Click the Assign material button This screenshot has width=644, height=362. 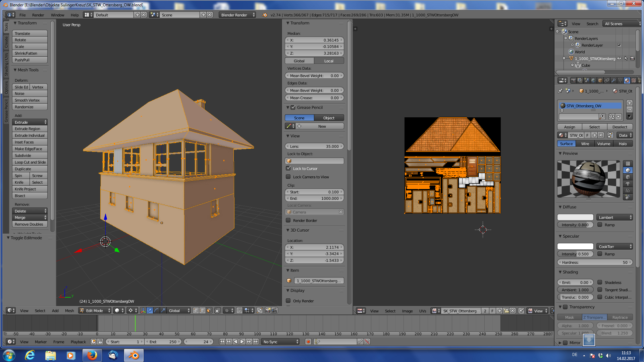point(570,127)
